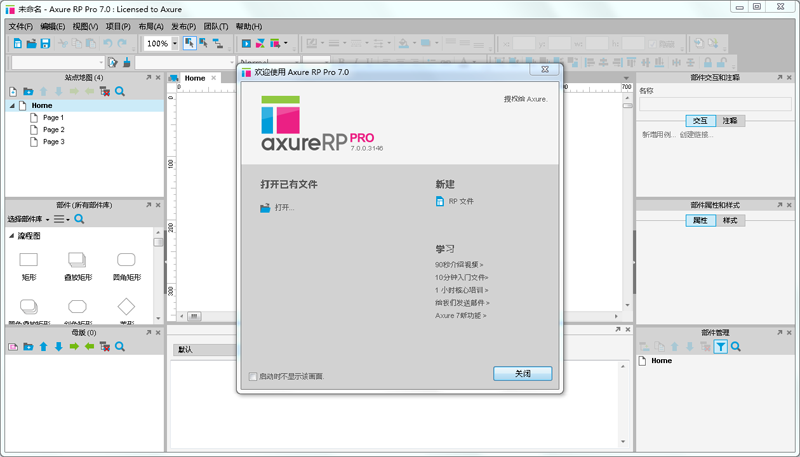Click the Save file icon in toolbar
The height and width of the screenshot is (457, 800).
coord(45,43)
